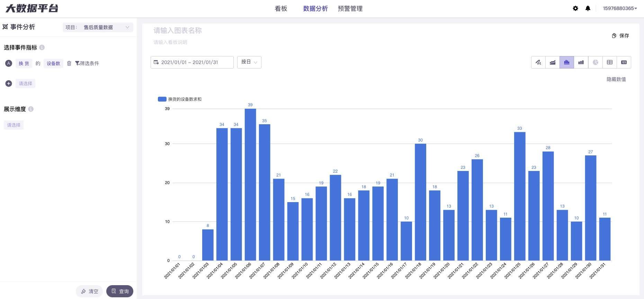Click the 大数据平台 logo
This screenshot has height=299, width=644.
click(32, 8)
